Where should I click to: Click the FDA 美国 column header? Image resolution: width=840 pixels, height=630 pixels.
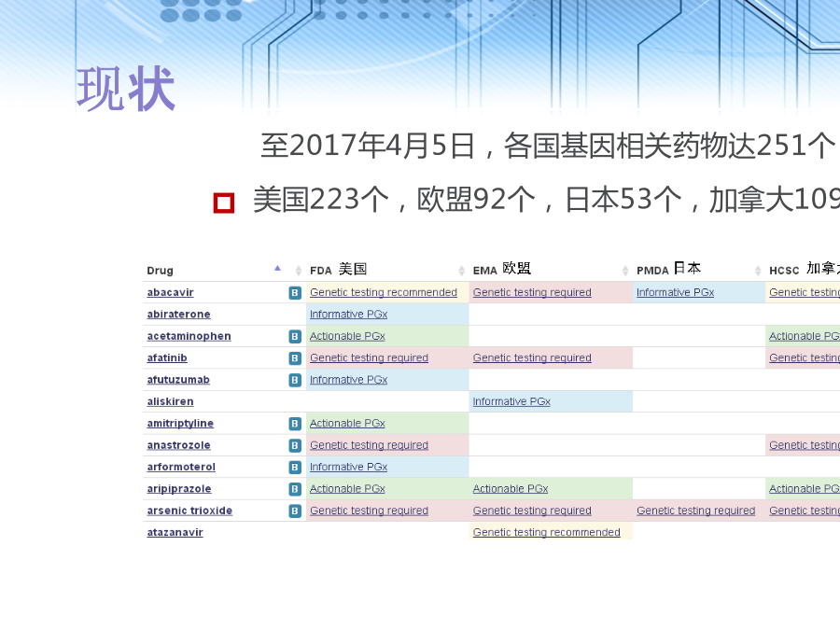[x=338, y=270]
